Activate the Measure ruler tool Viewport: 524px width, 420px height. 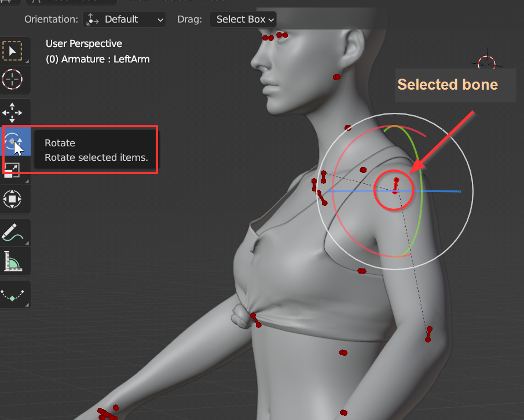pyautogui.click(x=13, y=261)
